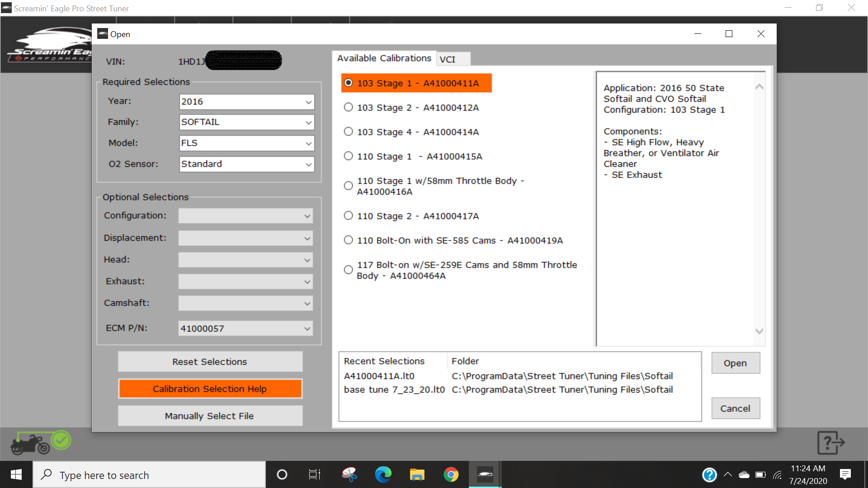Open the Model dropdown showing FLS
The width and height of the screenshot is (868, 488).
246,143
